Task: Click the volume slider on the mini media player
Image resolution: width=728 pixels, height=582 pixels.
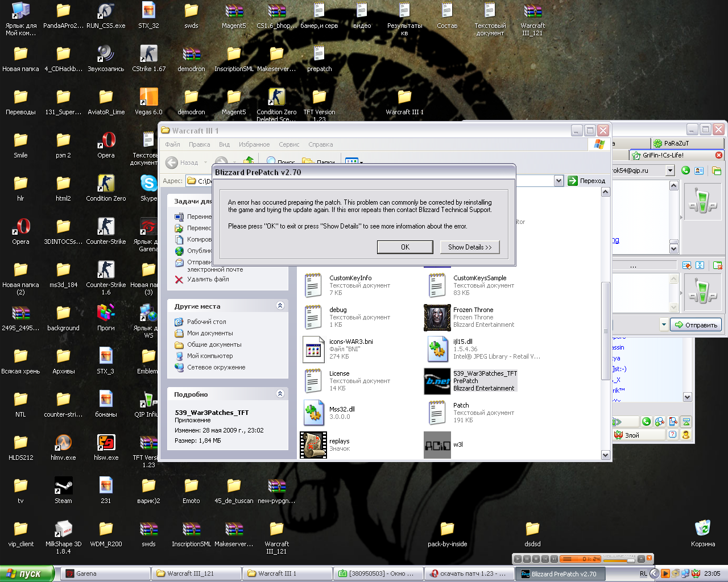Action: (x=619, y=561)
